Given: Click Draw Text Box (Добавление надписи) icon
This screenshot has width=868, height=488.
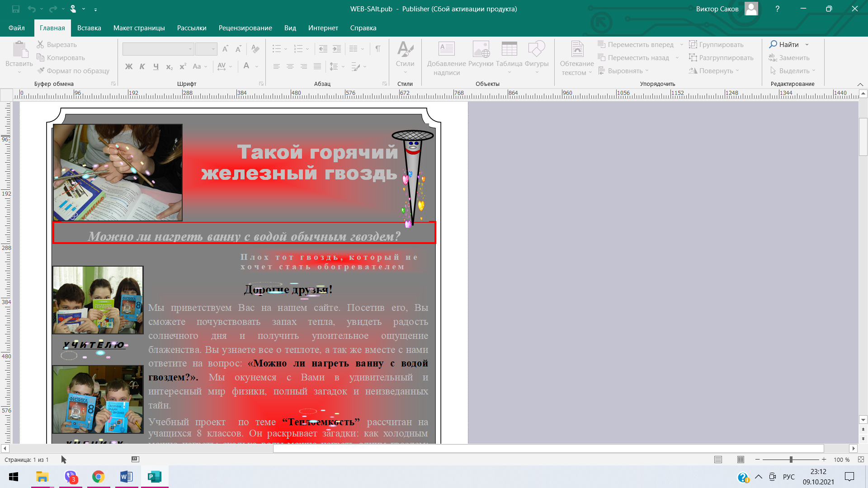Looking at the screenshot, I should [446, 49].
